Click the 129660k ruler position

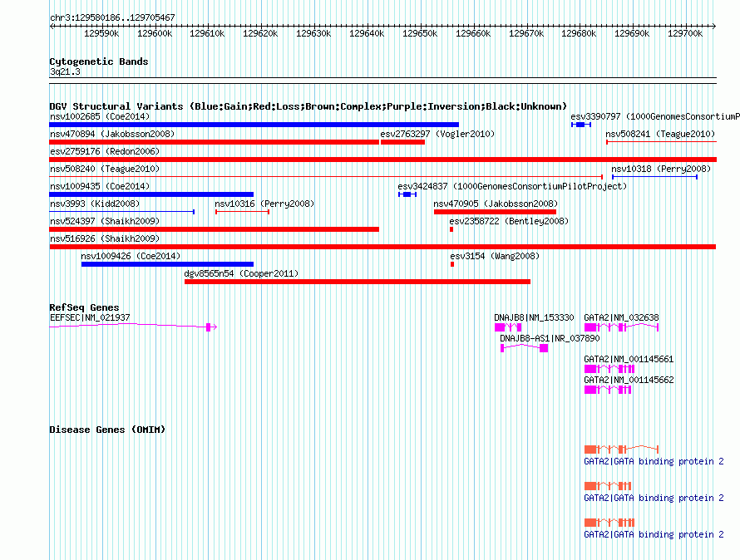coord(473,34)
